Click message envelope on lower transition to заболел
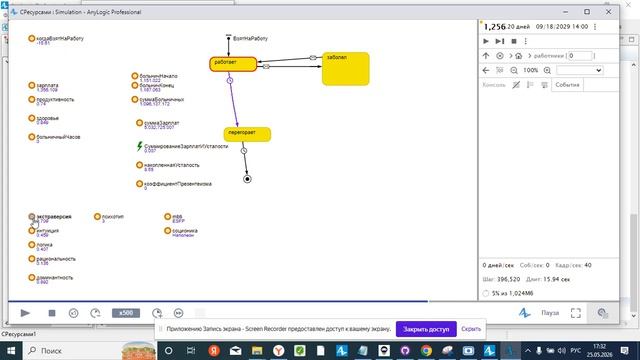640x360 pixels. click(266, 66)
